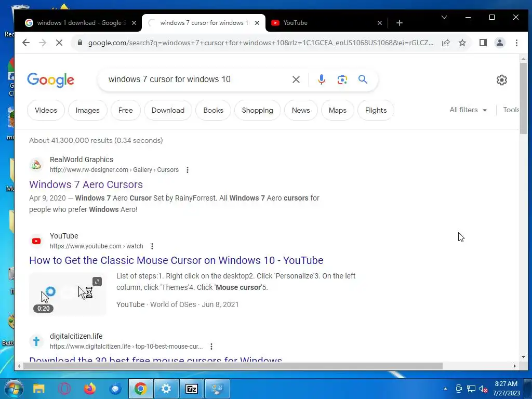Open Chrome profile avatar
The image size is (532, 399).
coord(499,43)
